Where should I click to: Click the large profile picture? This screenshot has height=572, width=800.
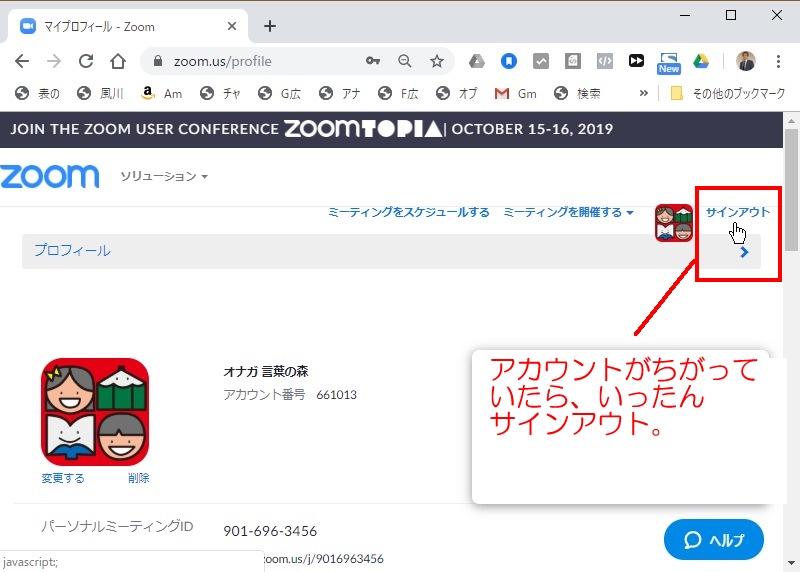tap(95, 412)
